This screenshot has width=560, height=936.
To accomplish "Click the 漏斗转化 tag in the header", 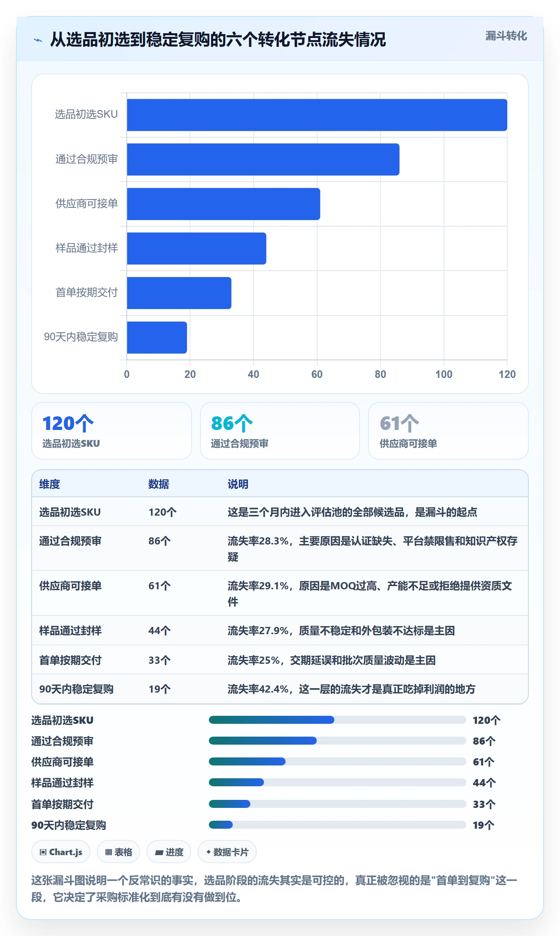I will click(x=506, y=36).
